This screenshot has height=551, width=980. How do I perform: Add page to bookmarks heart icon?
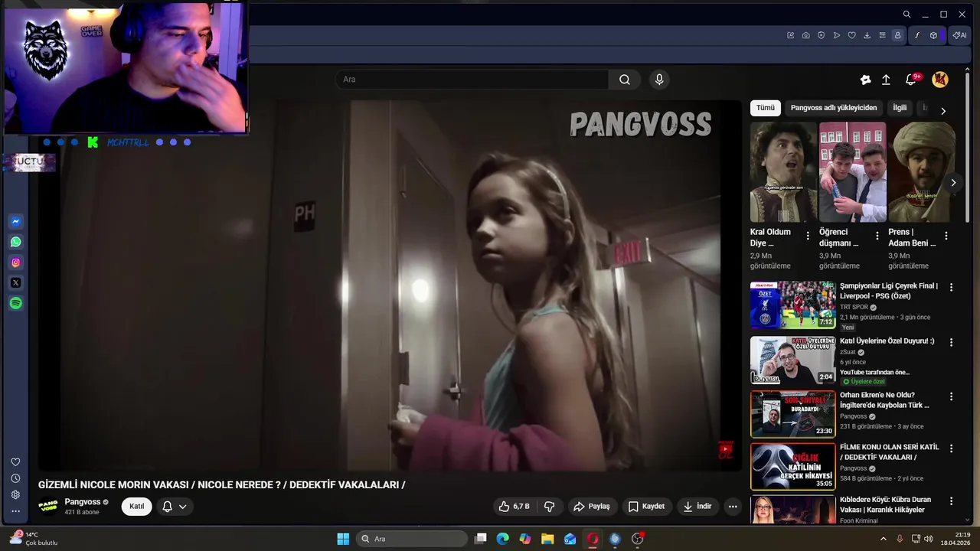pyautogui.click(x=851, y=35)
